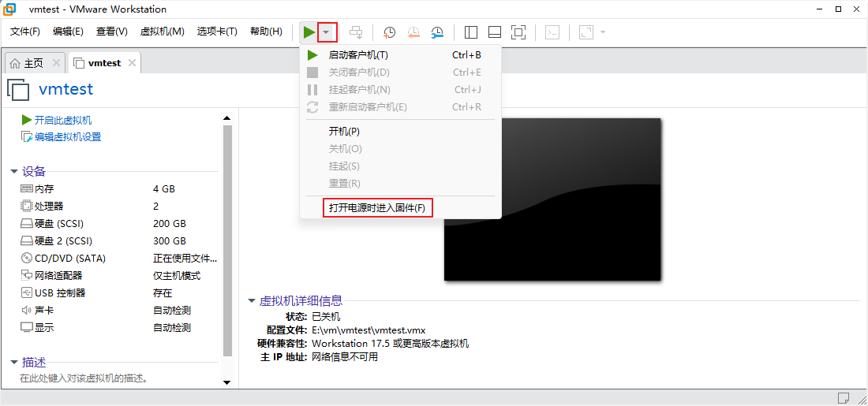Click the 开启此虚拟机 link

tap(63, 120)
